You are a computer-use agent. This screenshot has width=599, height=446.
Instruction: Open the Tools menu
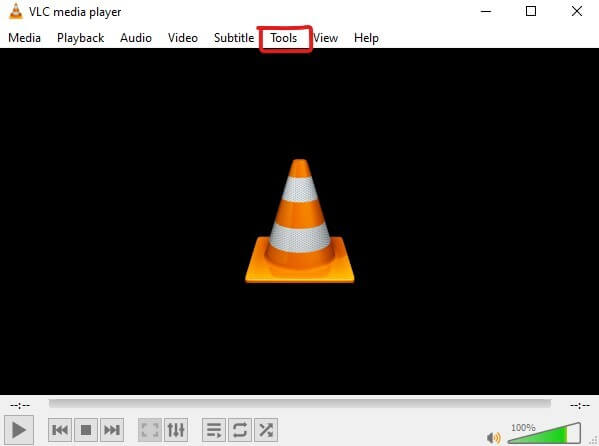(283, 38)
